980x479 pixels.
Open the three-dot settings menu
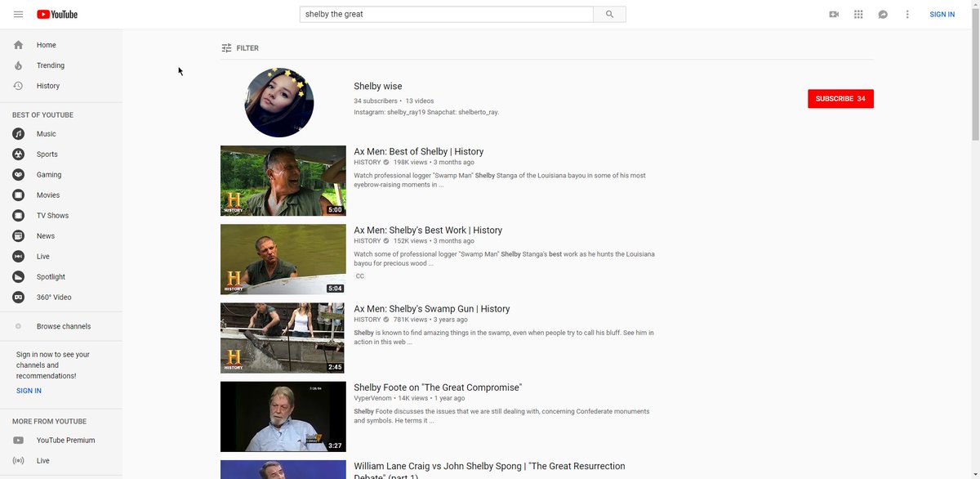coord(907,15)
